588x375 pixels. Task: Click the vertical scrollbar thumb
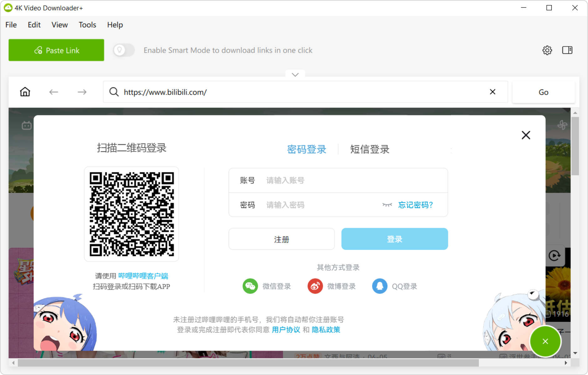575,146
